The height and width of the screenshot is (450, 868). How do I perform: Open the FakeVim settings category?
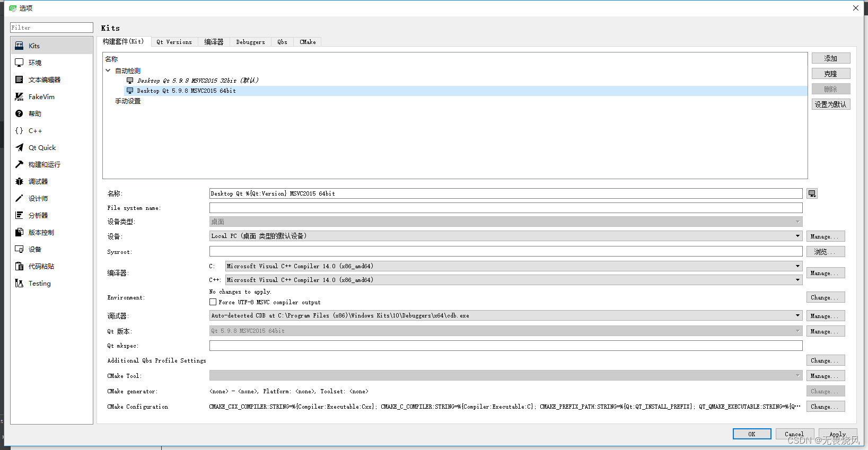[51, 96]
